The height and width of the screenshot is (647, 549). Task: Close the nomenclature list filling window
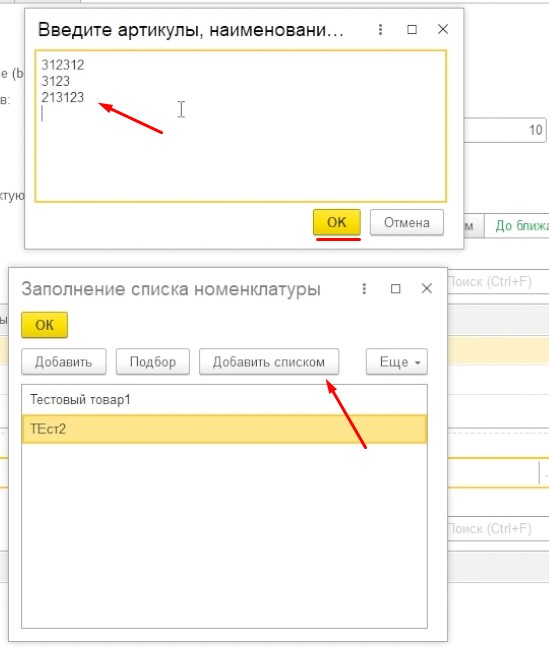click(x=427, y=288)
